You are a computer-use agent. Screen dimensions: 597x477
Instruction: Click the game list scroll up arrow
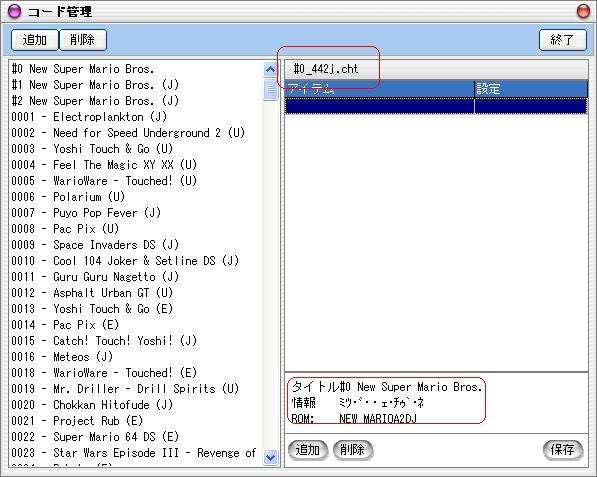[x=270, y=69]
